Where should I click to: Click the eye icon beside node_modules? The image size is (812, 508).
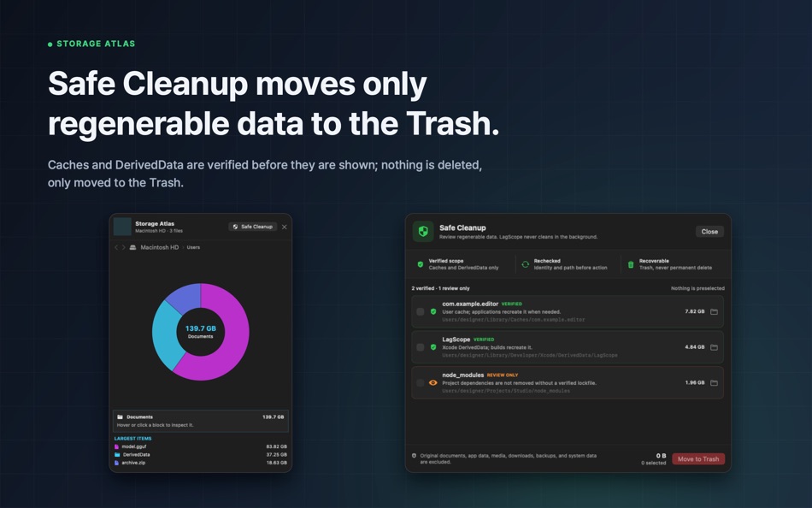coord(433,383)
